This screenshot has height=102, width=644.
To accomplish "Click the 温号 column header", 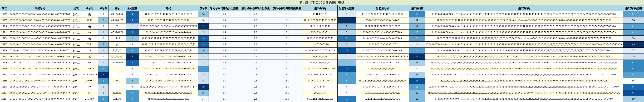I will tap(117, 8).
